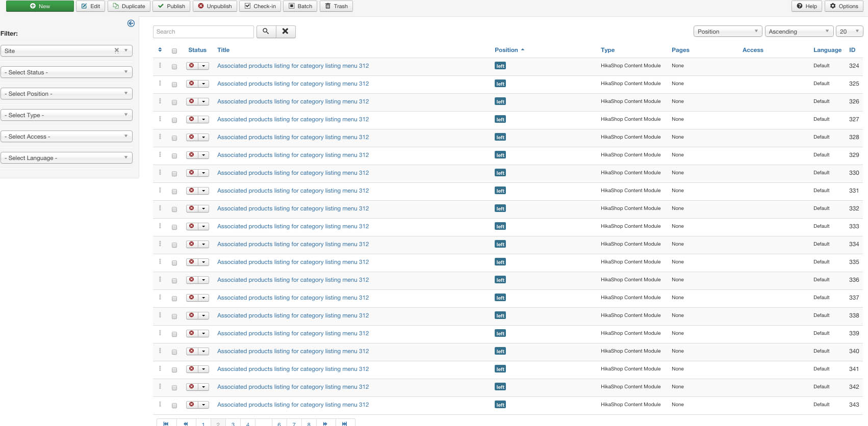The height and width of the screenshot is (426, 868).
Task: Check the checkbox for module ID 337
Action: [x=174, y=299]
